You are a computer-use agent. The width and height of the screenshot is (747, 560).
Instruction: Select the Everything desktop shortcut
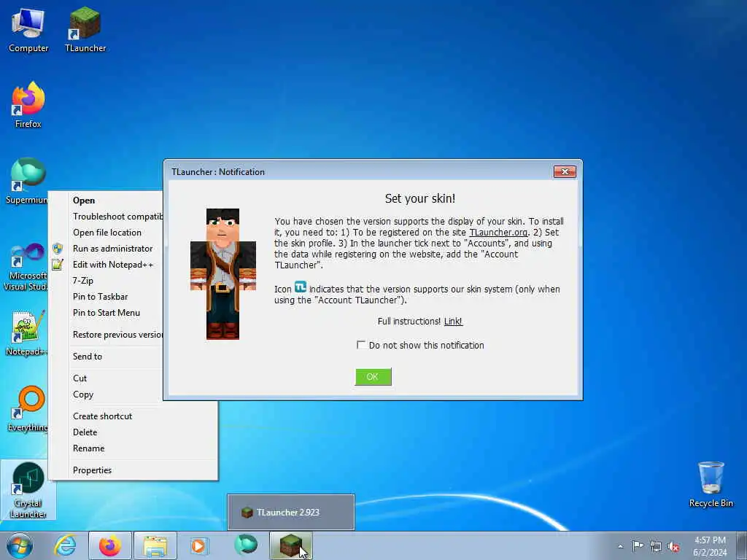[x=28, y=408]
